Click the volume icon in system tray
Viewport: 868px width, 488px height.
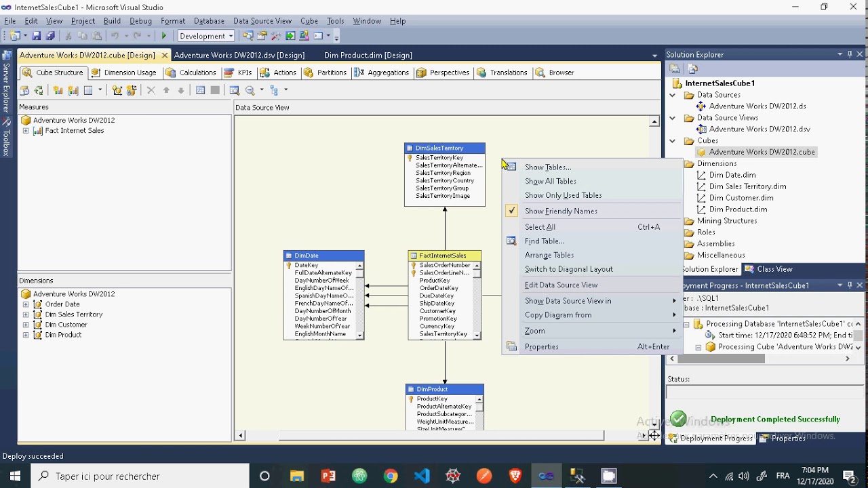(x=744, y=476)
